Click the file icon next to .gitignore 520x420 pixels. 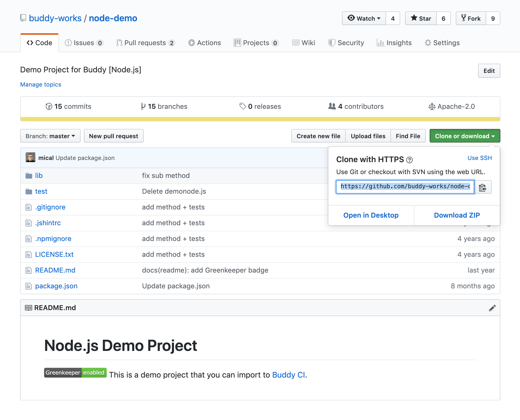[29, 207]
